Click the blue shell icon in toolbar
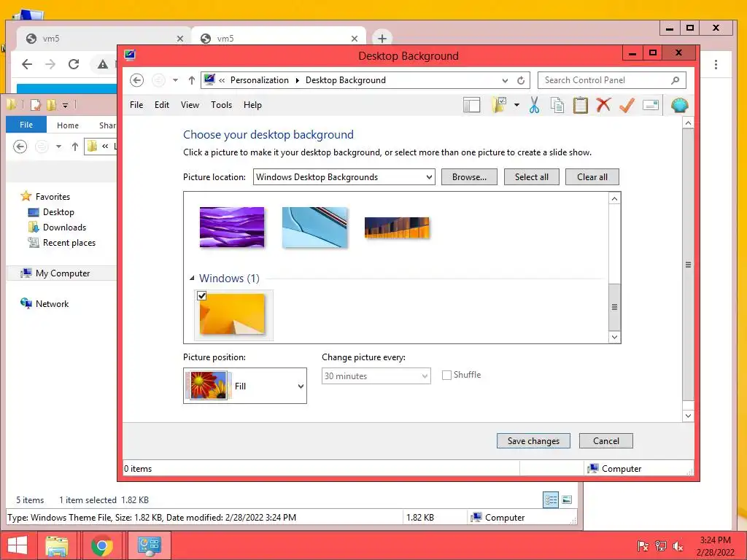Screen dimensions: 747x560 click(x=679, y=105)
